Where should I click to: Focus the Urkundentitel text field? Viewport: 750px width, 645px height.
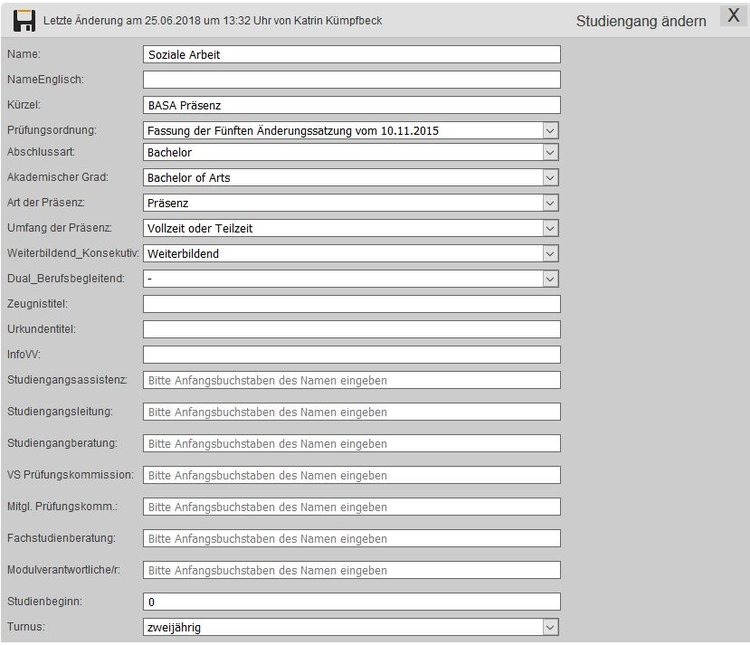[351, 329]
